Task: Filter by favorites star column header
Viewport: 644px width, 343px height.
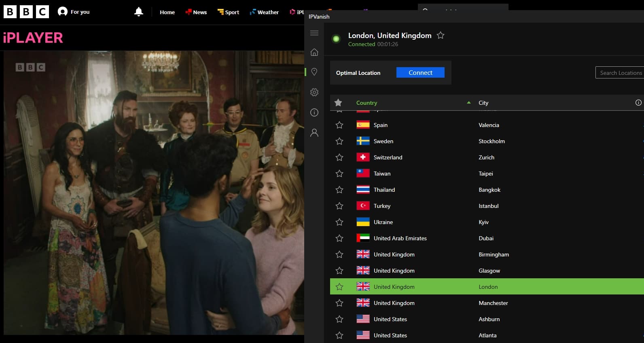Action: (x=338, y=103)
